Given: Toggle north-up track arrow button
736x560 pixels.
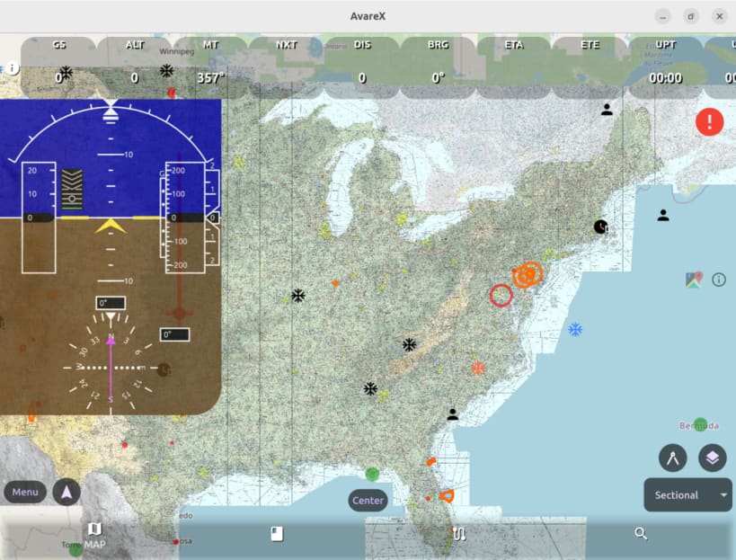Looking at the screenshot, I should (67, 492).
